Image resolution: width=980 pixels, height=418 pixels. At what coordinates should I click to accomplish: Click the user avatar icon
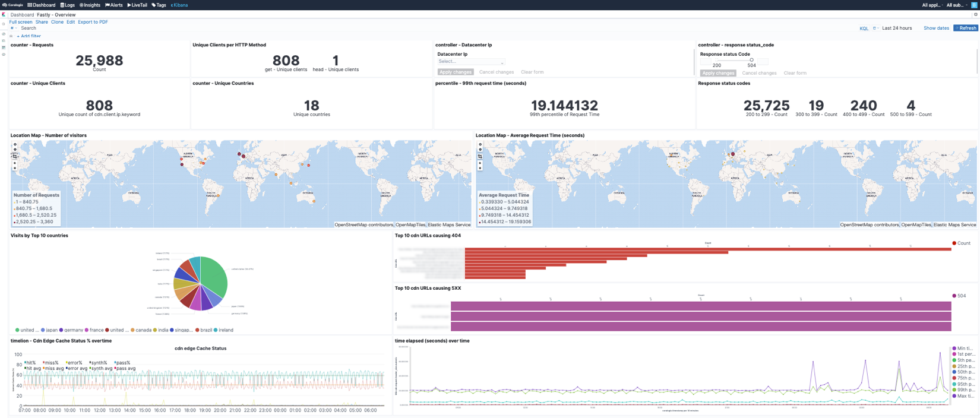pyautogui.click(x=974, y=5)
